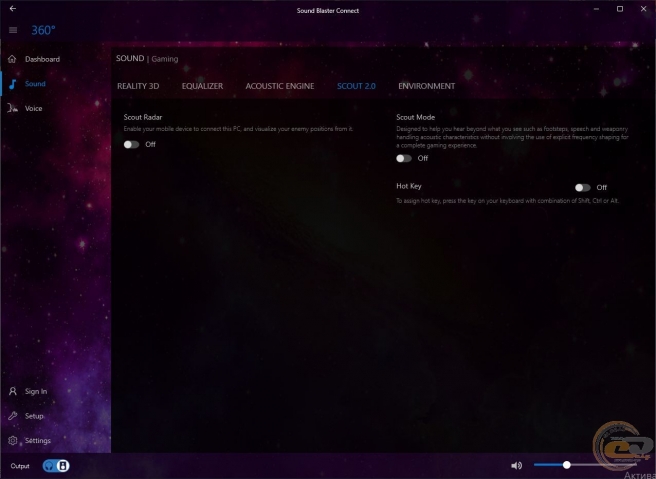Image resolution: width=656 pixels, height=479 pixels.
Task: Open Dashboard from the sidebar
Action: point(42,59)
